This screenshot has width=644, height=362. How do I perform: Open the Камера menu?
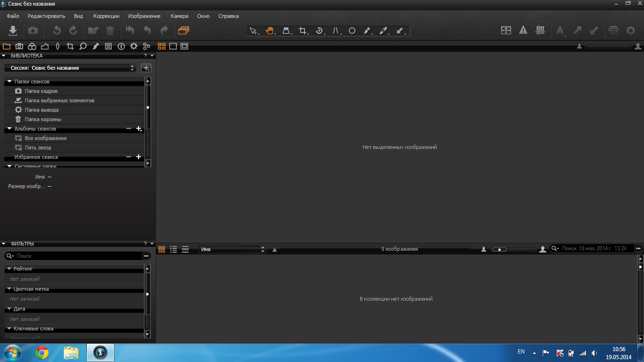point(179,16)
